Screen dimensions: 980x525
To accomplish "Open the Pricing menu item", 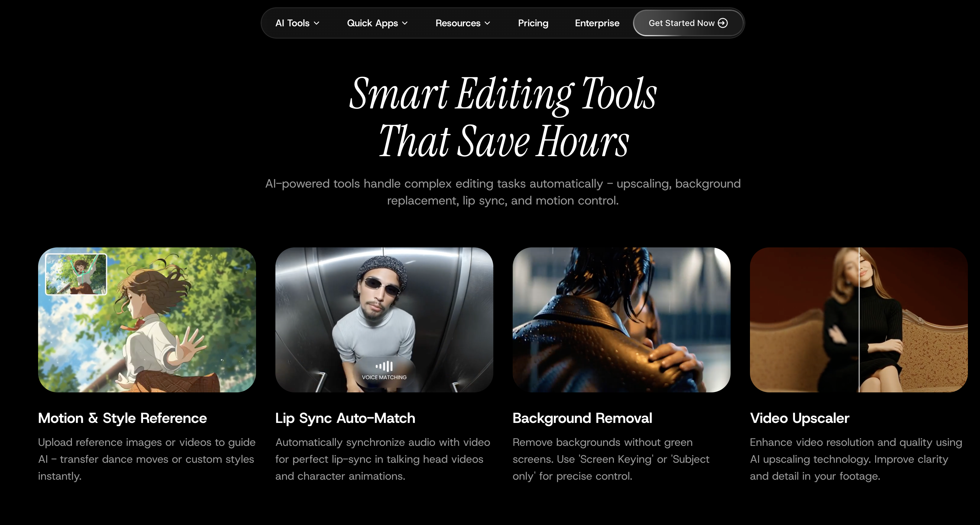I will [533, 23].
